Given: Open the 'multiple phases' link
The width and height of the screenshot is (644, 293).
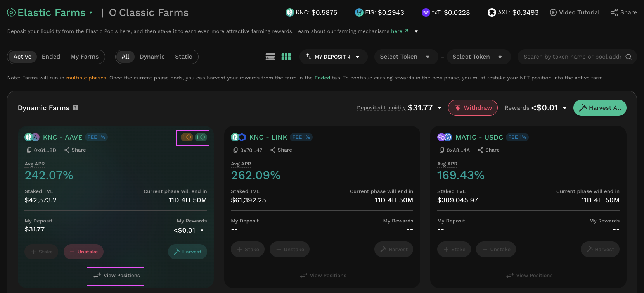Looking at the screenshot, I should click(86, 78).
